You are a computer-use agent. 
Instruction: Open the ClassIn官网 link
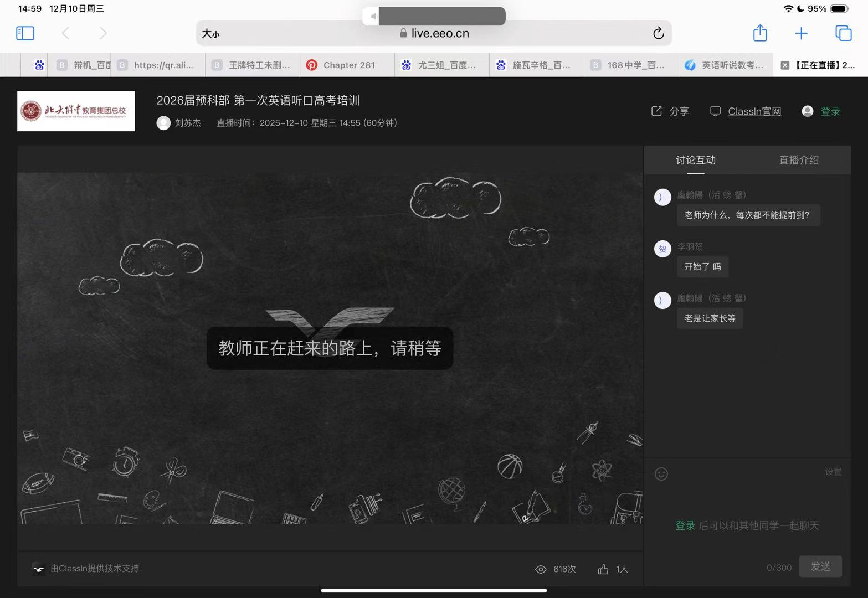(754, 111)
